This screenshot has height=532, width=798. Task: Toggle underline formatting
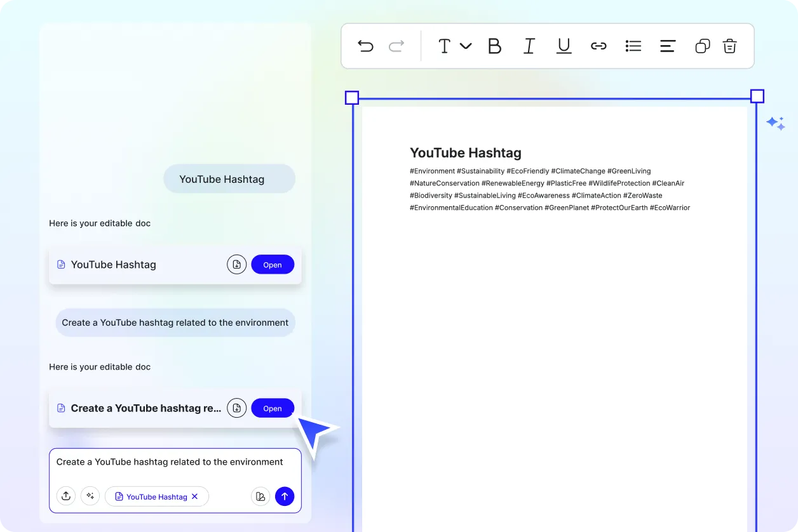point(564,46)
